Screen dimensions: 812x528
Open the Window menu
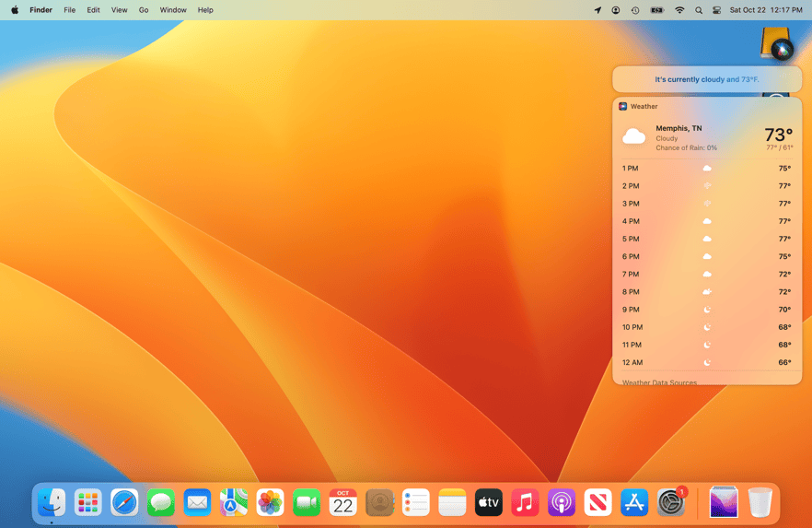click(173, 10)
